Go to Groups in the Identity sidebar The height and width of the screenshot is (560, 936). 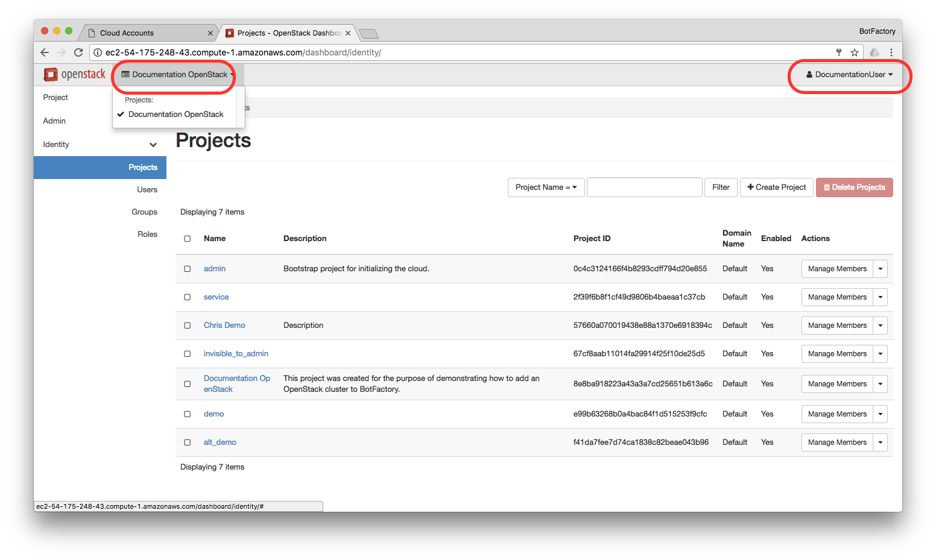click(x=145, y=212)
